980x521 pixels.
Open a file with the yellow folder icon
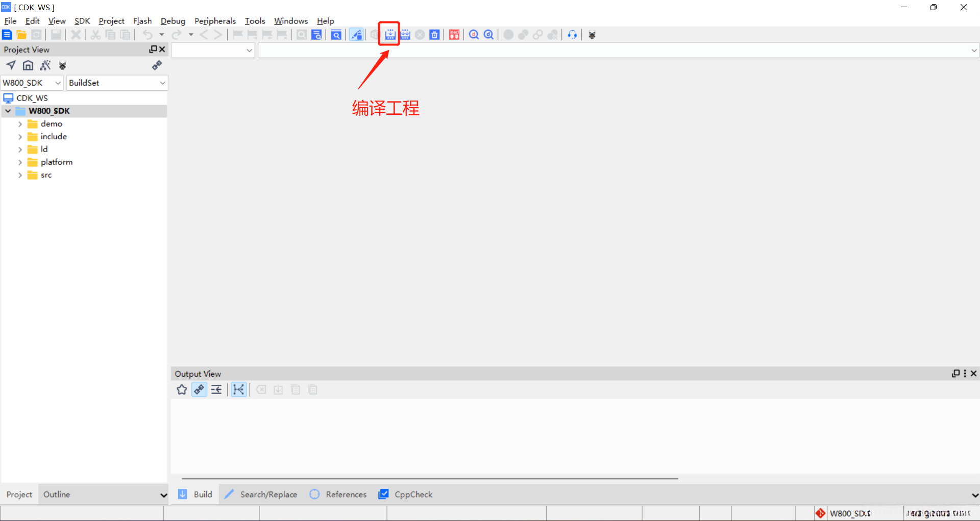(21, 35)
